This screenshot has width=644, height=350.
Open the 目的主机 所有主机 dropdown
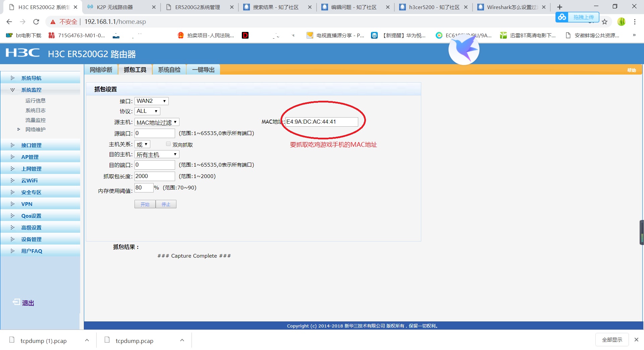tap(157, 155)
